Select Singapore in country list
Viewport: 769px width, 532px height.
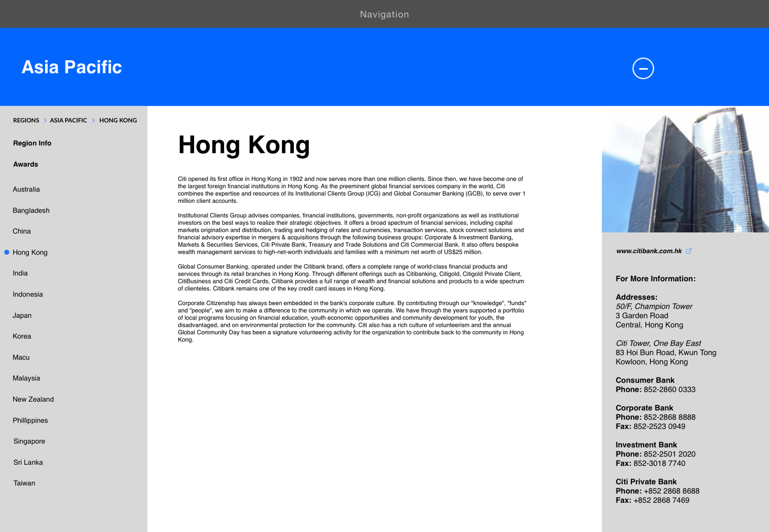tap(29, 441)
